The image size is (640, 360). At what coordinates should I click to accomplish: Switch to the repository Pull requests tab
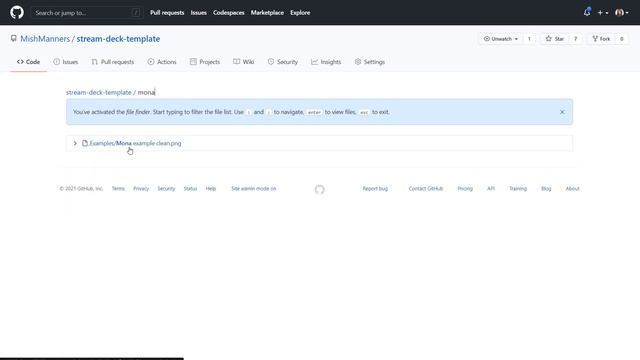pos(113,62)
